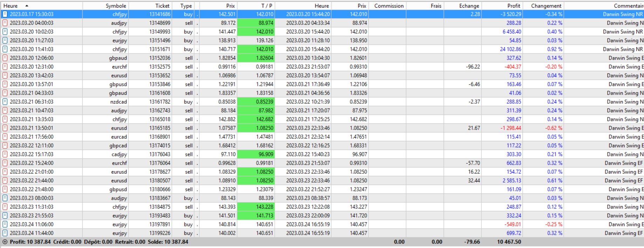The width and height of the screenshot is (644, 248).
Task: Click the green T/P cell 143.228
Action: click(256, 207)
